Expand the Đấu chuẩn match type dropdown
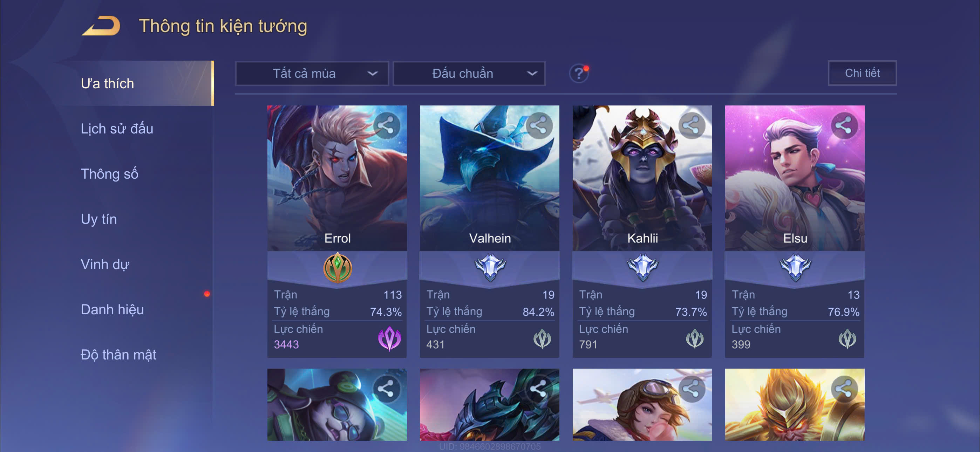The image size is (980, 452). tap(469, 74)
